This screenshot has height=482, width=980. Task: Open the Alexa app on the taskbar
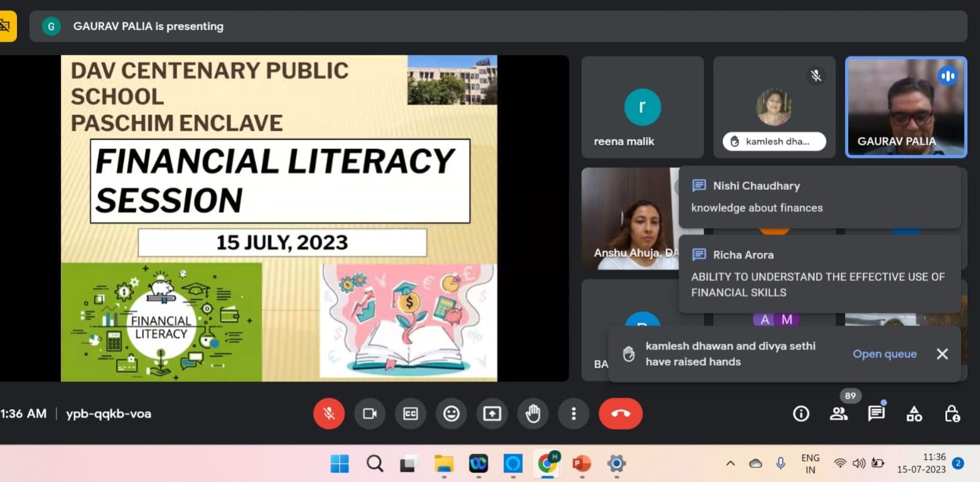[513, 464]
